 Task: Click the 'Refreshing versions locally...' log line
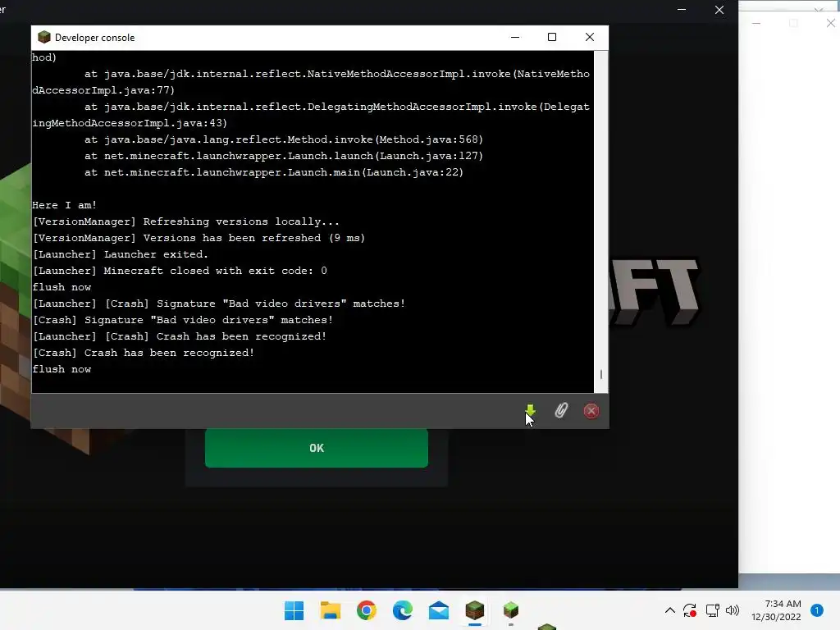pos(186,221)
